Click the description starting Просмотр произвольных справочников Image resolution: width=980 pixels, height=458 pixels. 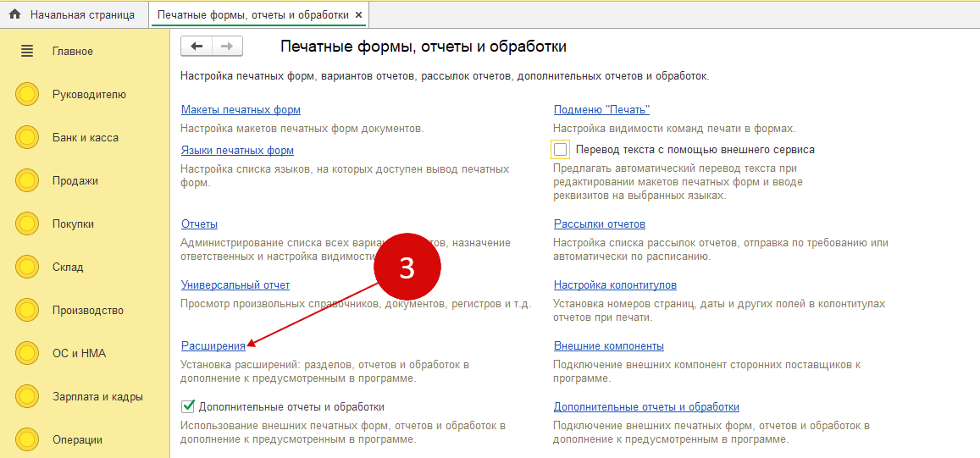(356, 304)
